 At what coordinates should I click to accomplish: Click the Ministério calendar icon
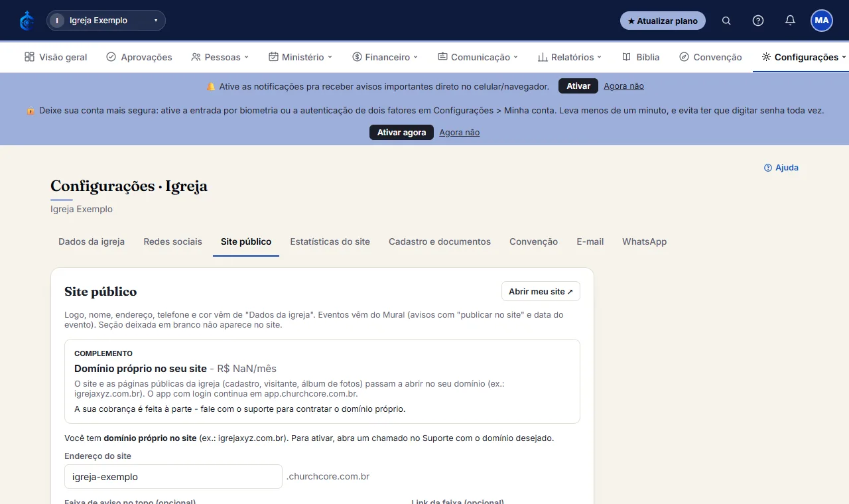[x=273, y=57]
